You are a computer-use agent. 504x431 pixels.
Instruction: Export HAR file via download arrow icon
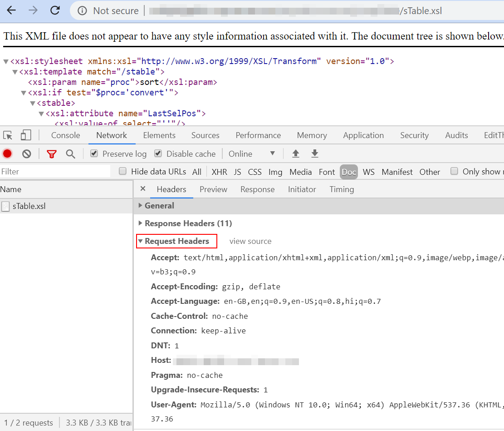(314, 154)
